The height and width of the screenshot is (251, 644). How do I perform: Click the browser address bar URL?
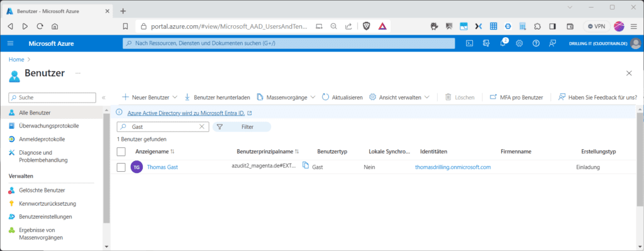(x=229, y=26)
